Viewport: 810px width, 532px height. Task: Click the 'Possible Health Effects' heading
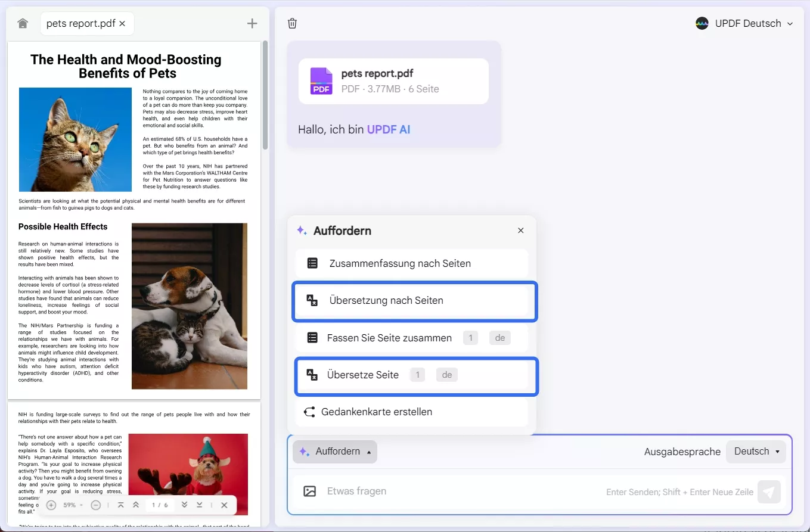coord(63,227)
